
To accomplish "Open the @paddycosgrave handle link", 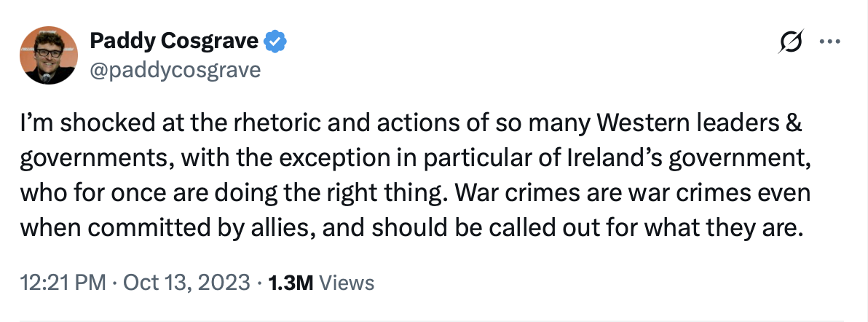I will (x=175, y=70).
